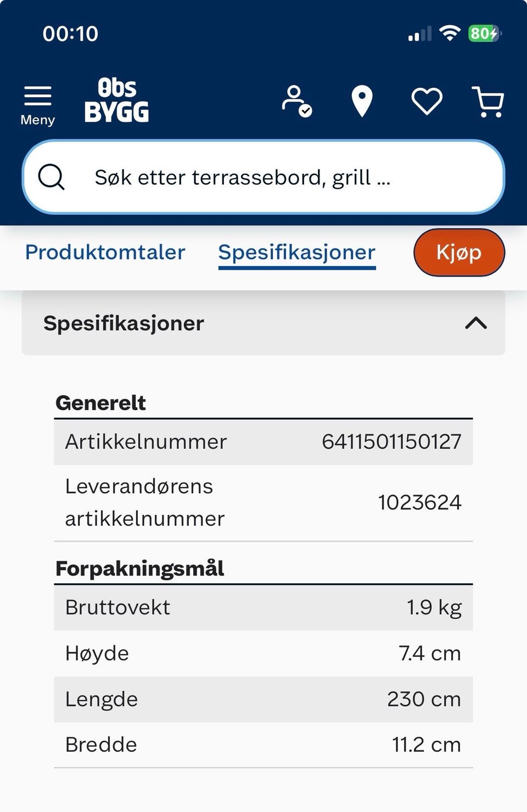
Task: Tap the orange Kjøp button
Action: (459, 252)
